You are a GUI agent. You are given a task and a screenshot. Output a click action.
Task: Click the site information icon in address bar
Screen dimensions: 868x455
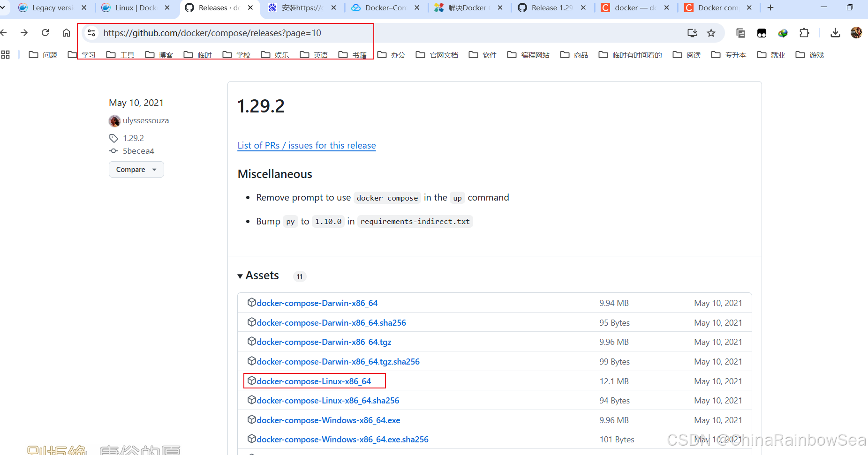point(91,33)
